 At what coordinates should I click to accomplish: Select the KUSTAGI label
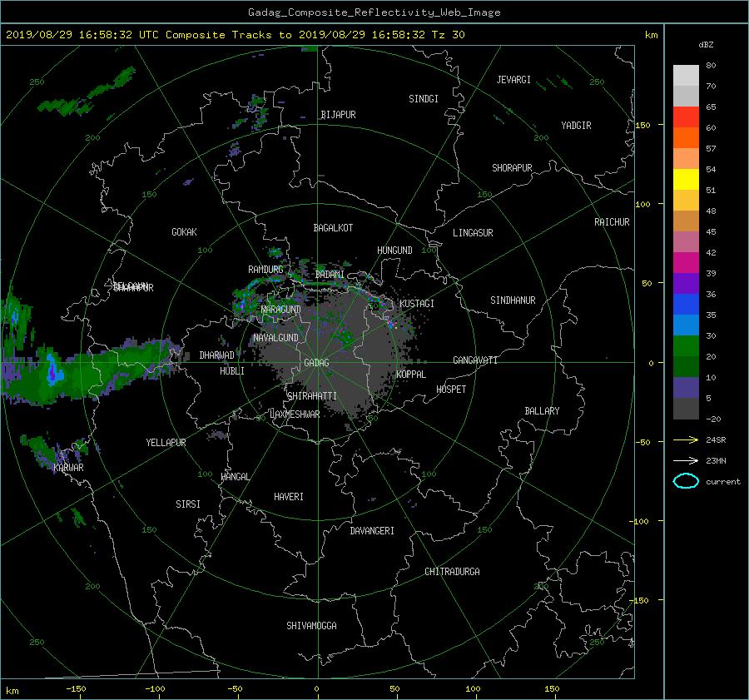click(417, 304)
